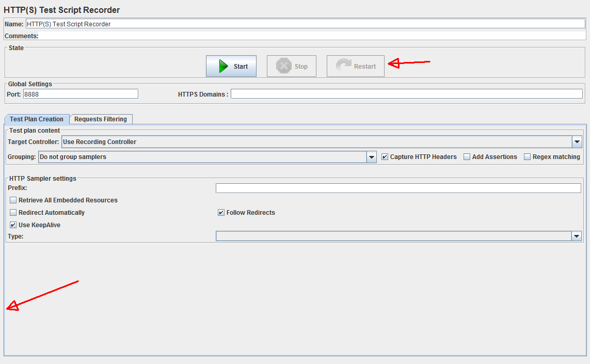Check Retrieve All Embedded Resources
This screenshot has width=590, height=364.
pyautogui.click(x=13, y=200)
